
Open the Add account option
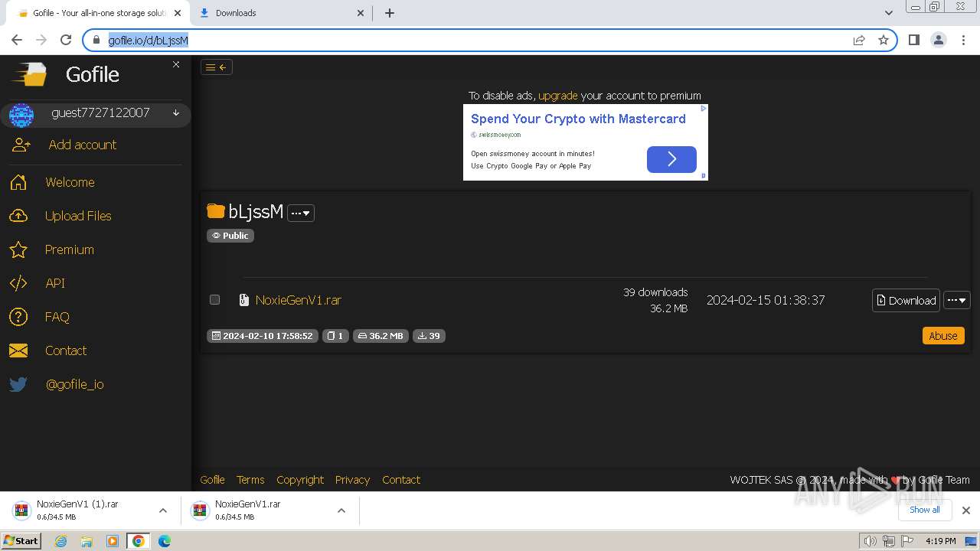pos(83,145)
